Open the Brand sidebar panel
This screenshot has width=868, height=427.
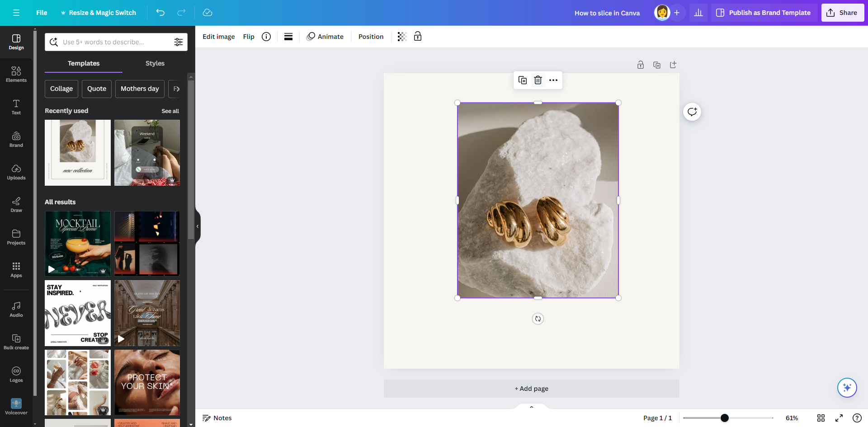coord(16,139)
